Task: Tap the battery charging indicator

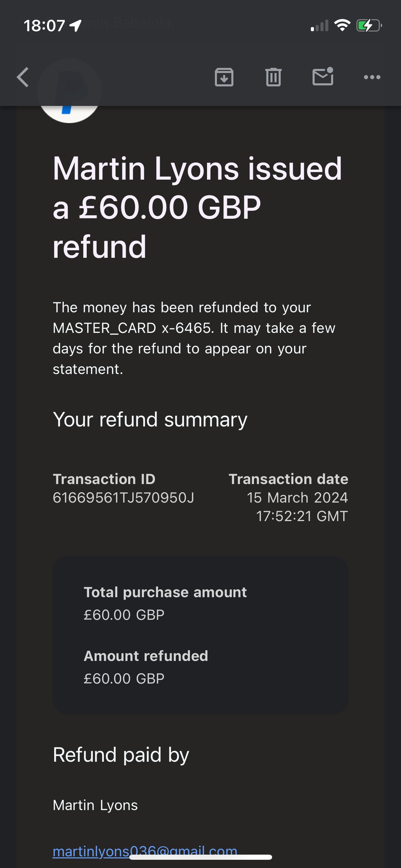Action: pos(369,25)
